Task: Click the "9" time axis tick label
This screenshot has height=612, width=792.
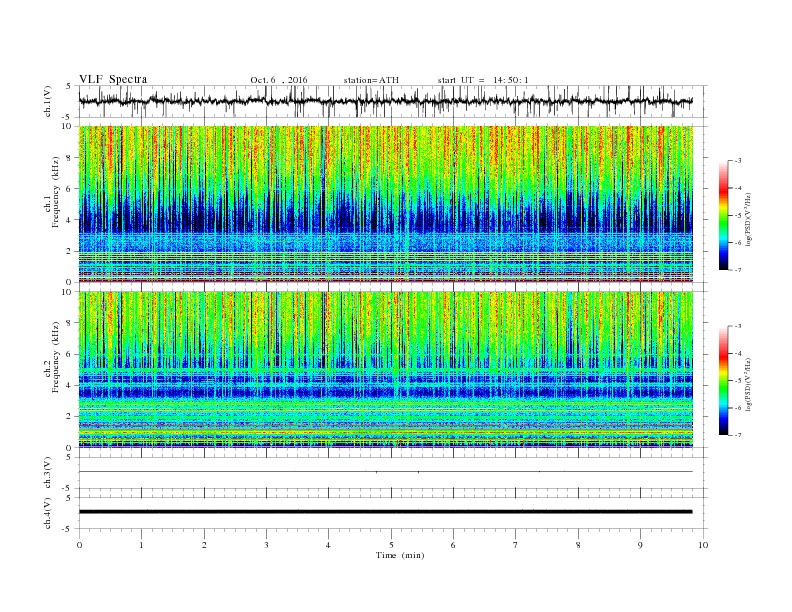Action: tap(640, 545)
